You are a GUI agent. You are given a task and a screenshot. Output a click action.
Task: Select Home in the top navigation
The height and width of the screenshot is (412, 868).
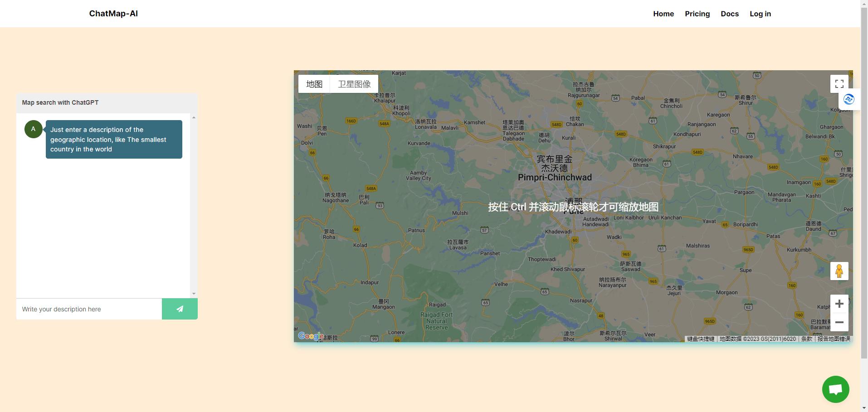point(663,14)
